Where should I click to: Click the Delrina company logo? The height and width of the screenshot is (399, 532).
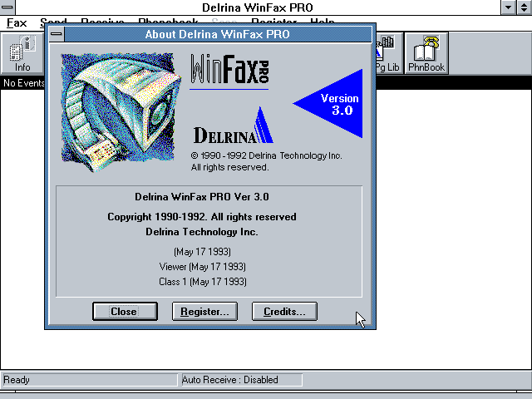(234, 126)
